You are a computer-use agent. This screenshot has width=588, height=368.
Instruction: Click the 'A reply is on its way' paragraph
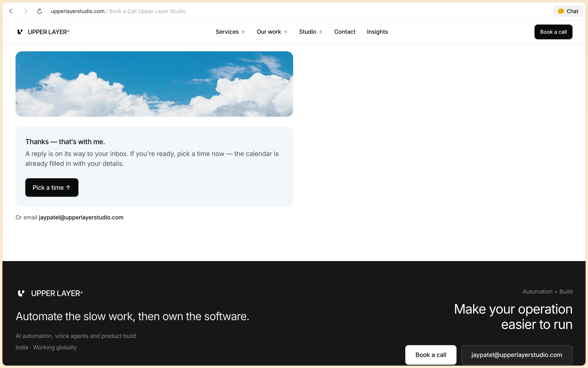tap(152, 159)
